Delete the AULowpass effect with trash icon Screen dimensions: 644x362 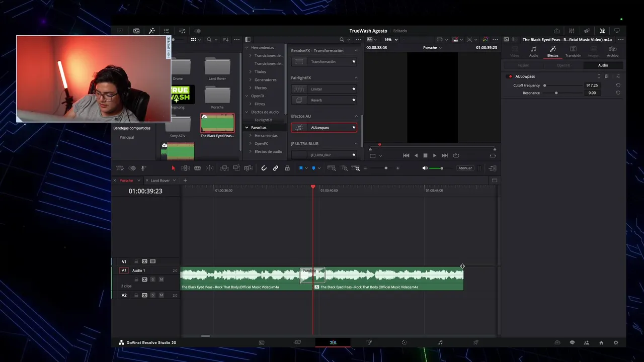pyautogui.click(x=606, y=76)
